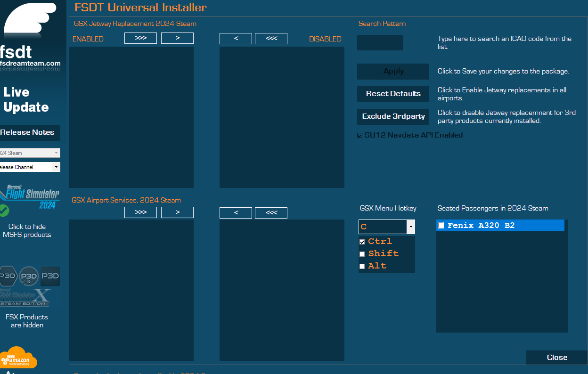Open the GSX Menu Hotkey key dropdown
The height and width of the screenshot is (374, 588).
pyautogui.click(x=411, y=227)
